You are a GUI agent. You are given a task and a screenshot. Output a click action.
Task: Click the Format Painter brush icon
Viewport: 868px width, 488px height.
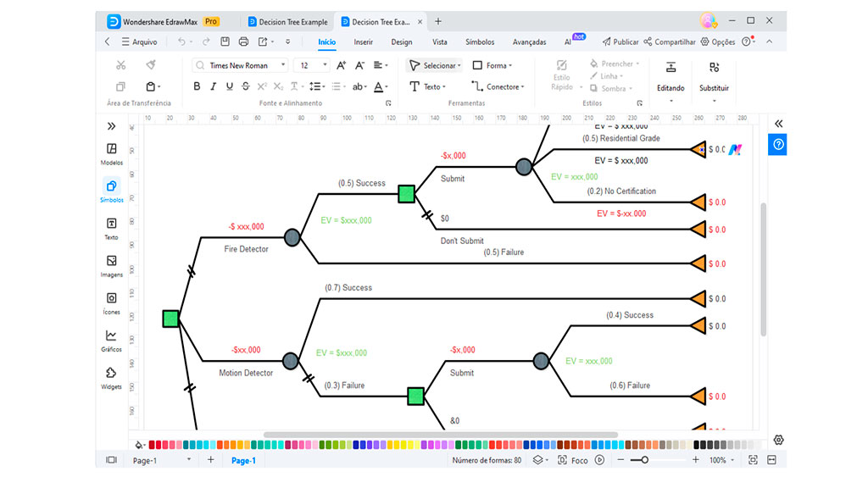click(151, 65)
